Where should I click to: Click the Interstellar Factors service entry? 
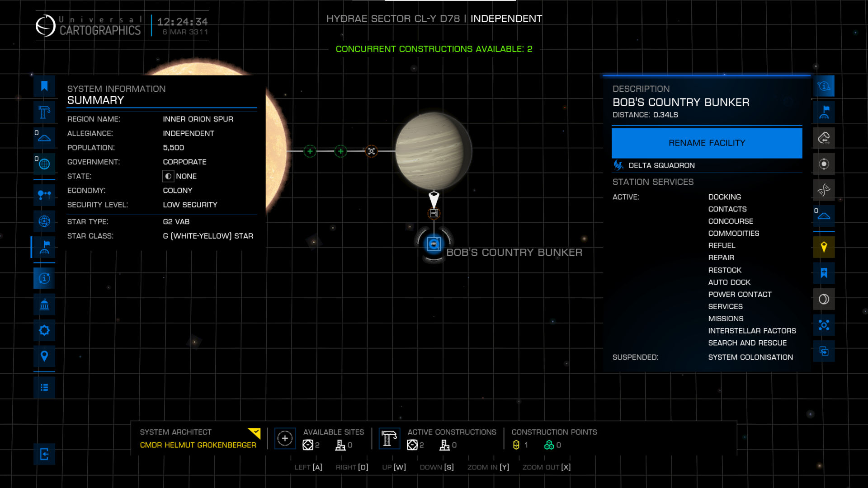pyautogui.click(x=752, y=331)
